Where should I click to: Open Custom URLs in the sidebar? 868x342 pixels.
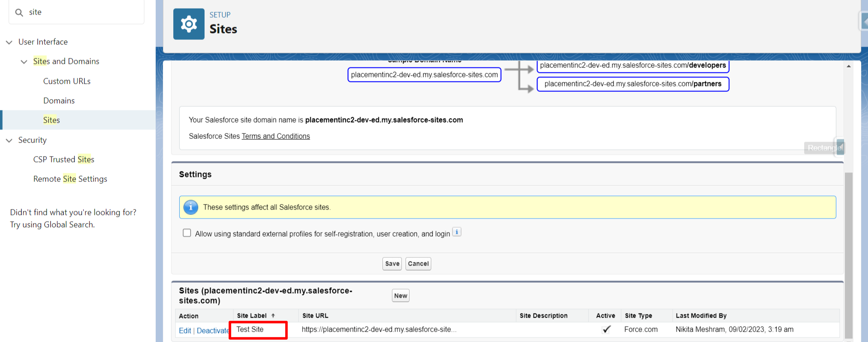click(x=67, y=81)
